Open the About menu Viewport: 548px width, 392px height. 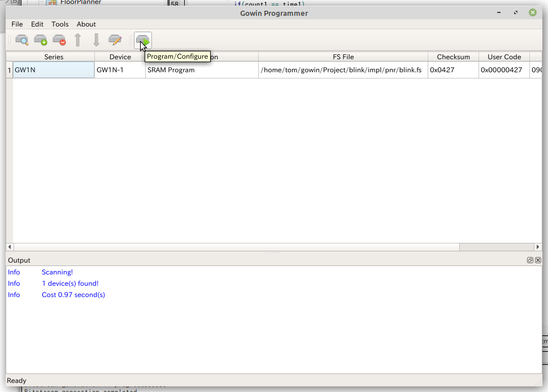click(x=86, y=24)
